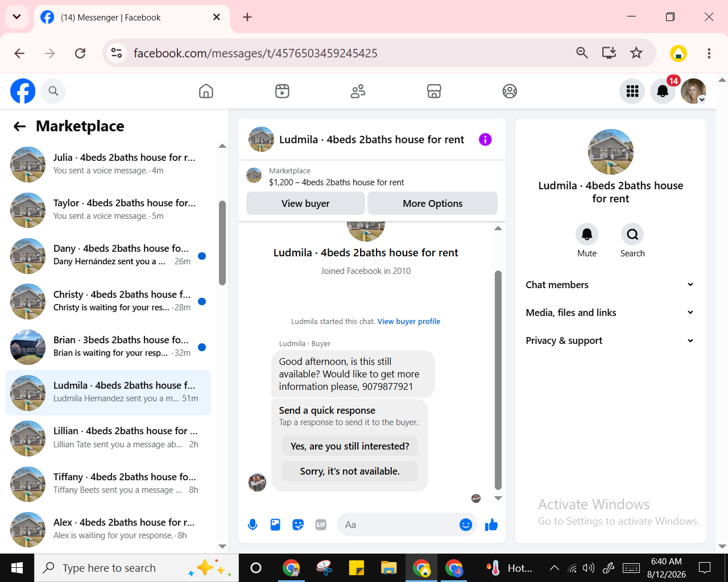The height and width of the screenshot is (582, 728).
Task: Expand Media, files and links section
Action: (610, 313)
